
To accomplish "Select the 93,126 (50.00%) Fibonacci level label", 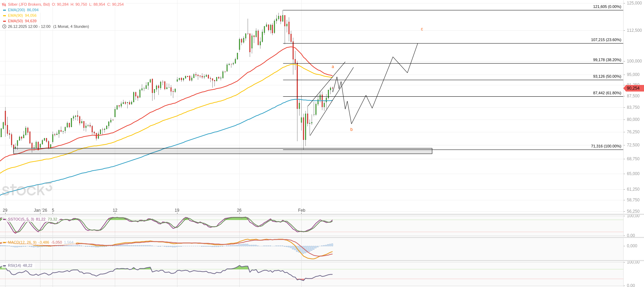I will tap(607, 76).
